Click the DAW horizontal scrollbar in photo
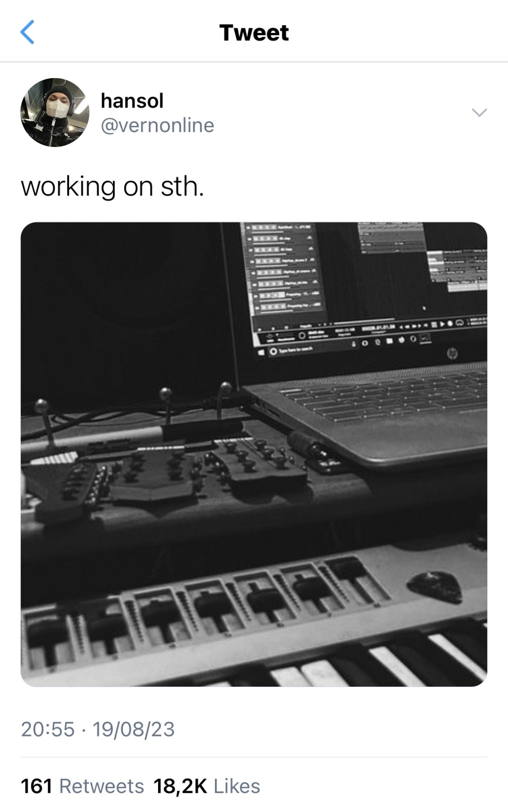Screen dimensions: 508x812 364,321
